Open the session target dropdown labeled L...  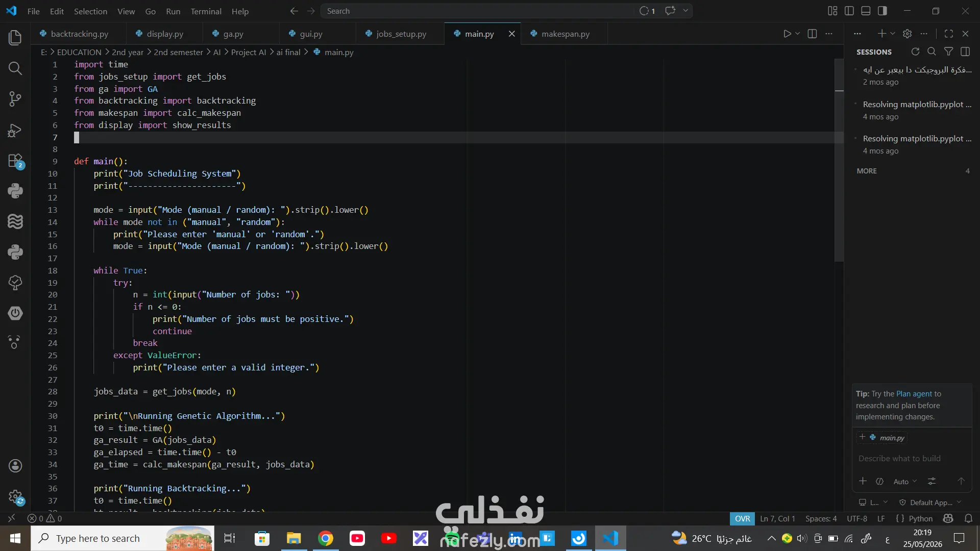pyautogui.click(x=873, y=503)
